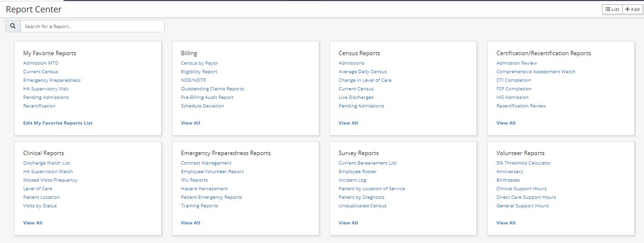This screenshot has width=644, height=243.
Task: Open Pending Admissions under Census Reports
Action: 361,106
